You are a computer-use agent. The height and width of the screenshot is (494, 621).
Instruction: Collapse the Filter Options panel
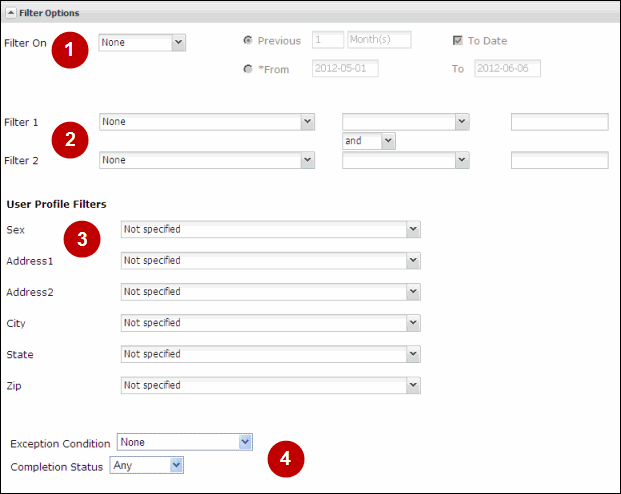coord(11,13)
